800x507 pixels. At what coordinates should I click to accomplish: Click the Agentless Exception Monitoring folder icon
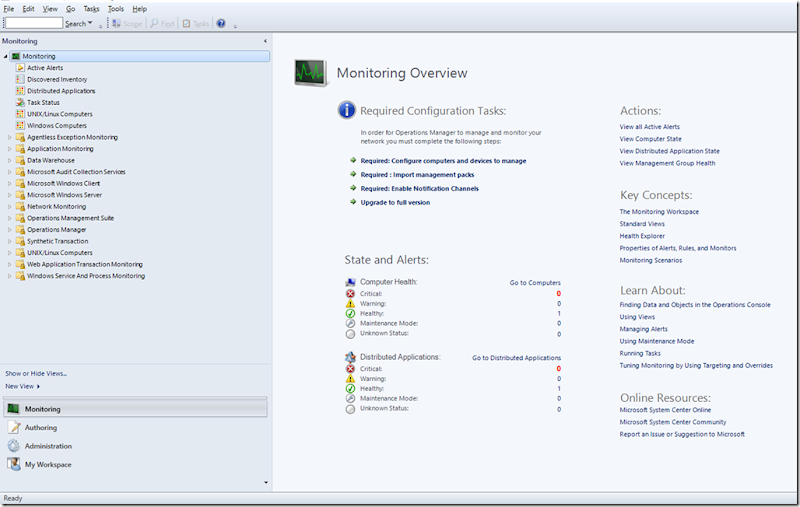(x=20, y=137)
